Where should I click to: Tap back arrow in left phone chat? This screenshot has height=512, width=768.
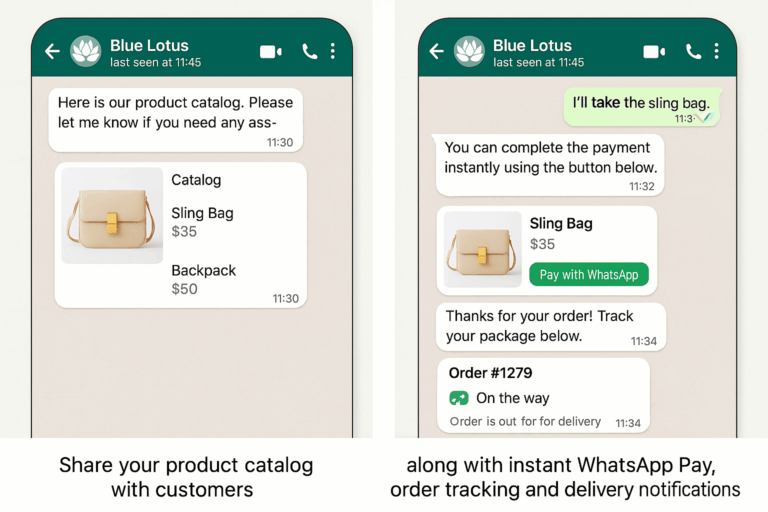[x=52, y=51]
